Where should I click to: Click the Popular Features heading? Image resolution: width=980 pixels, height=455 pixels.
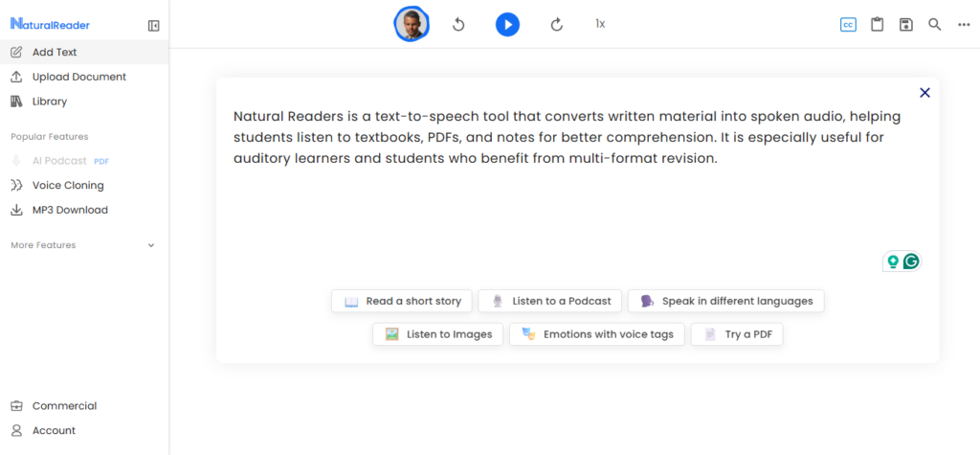(x=50, y=136)
